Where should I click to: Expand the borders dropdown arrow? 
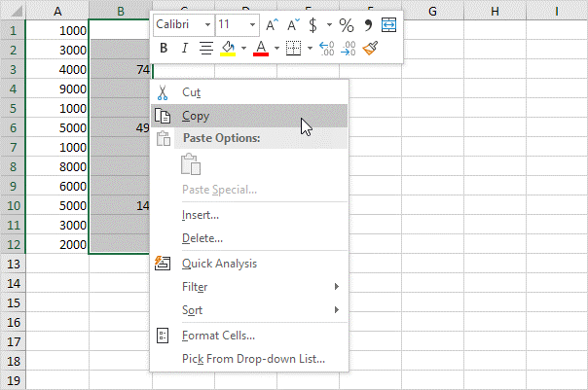310,48
